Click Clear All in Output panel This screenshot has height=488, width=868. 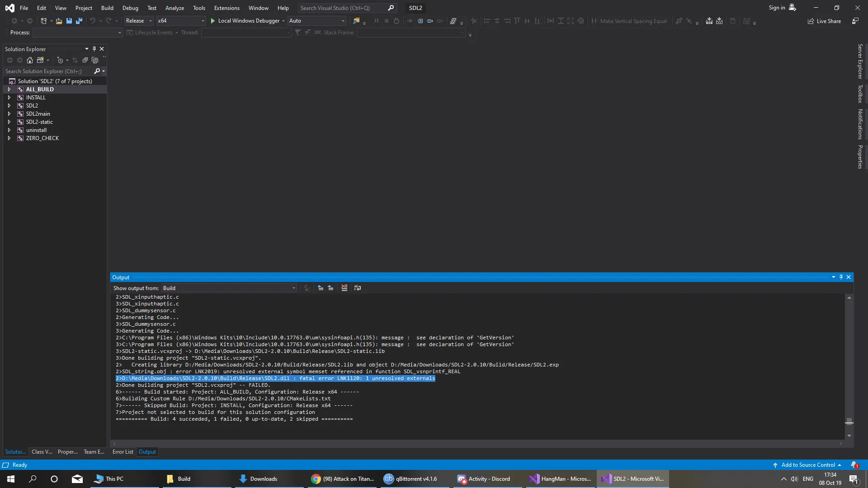coord(344,288)
